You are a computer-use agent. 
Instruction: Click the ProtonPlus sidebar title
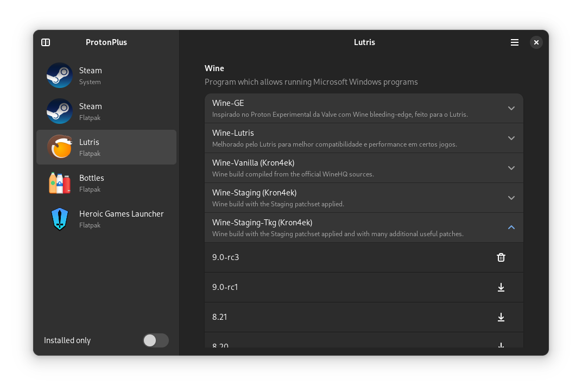pyautogui.click(x=106, y=42)
